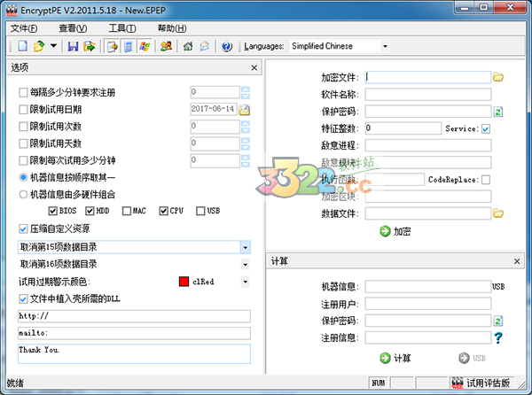Click the 注册用户 input field
The width and height of the screenshot is (532, 395).
coord(428,304)
